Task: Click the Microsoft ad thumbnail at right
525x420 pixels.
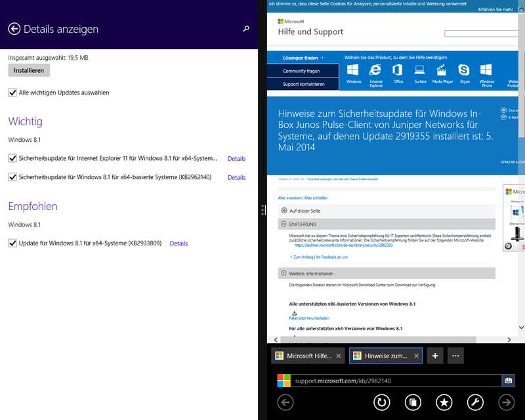Action: 514,218
